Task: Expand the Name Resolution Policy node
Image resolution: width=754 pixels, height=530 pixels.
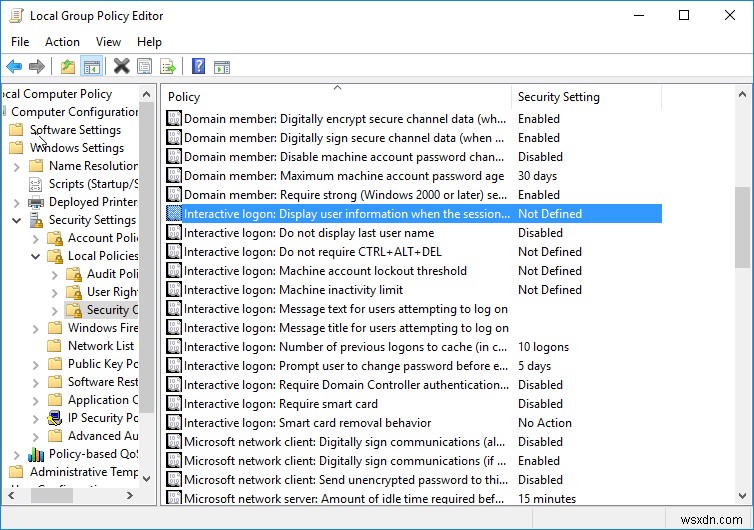Action: (x=17, y=167)
